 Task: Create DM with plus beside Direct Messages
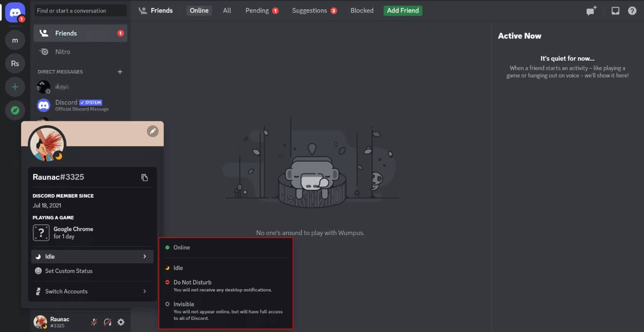point(120,72)
